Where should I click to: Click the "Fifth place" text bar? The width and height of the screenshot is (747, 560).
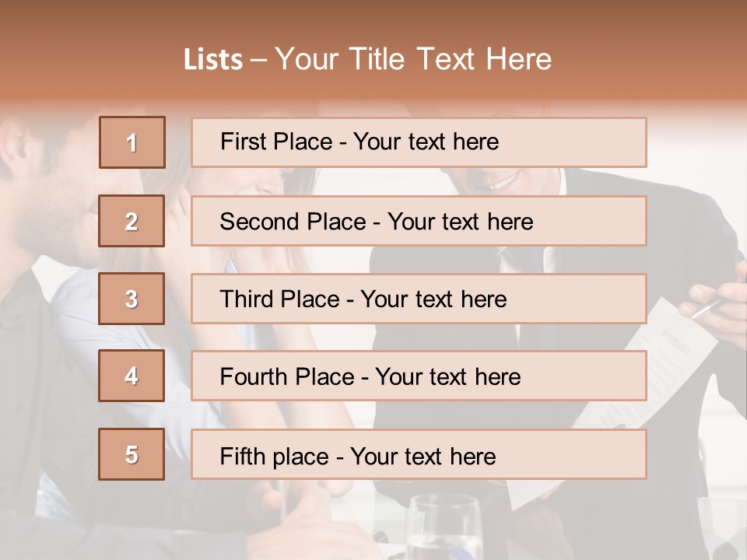point(419,455)
